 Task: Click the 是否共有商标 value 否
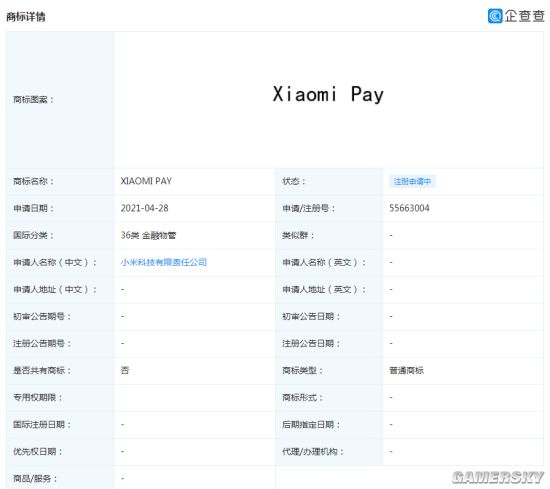pos(125,370)
